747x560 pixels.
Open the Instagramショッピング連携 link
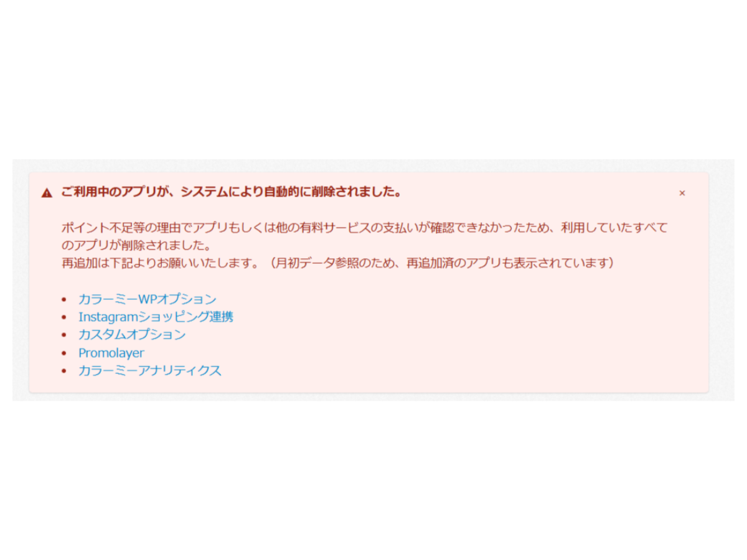click(x=156, y=317)
